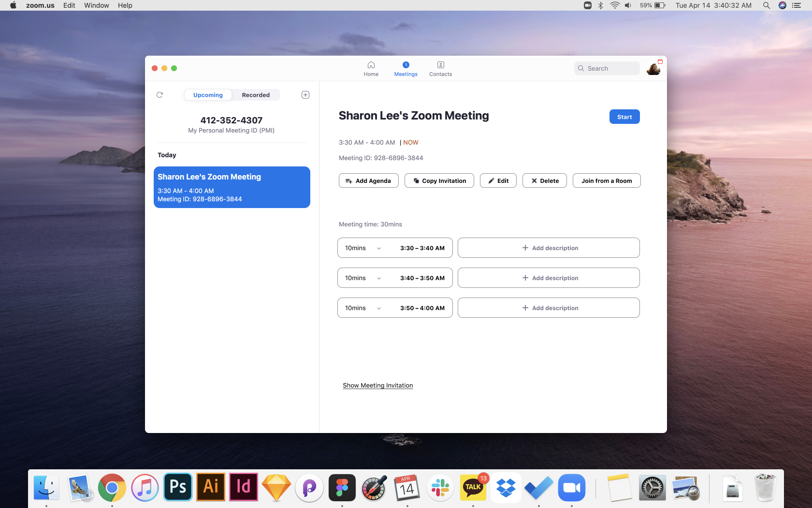
Task: Open System Preferences from the dock
Action: pyautogui.click(x=652, y=488)
